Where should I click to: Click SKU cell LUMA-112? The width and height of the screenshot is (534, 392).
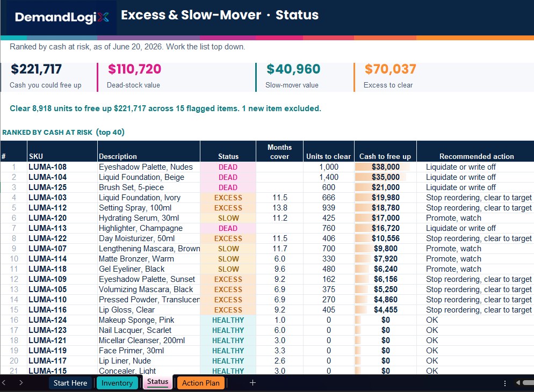pyautogui.click(x=62, y=208)
